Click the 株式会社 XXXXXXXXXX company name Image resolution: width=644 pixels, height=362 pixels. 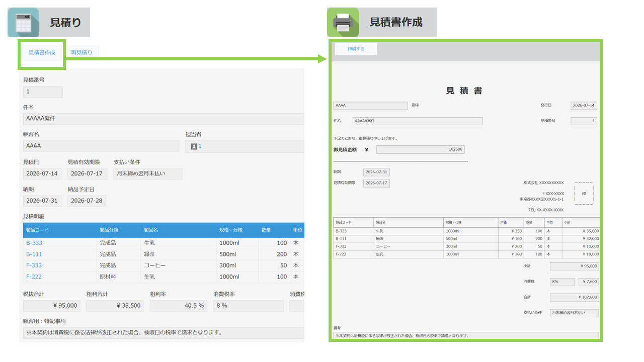[543, 183]
